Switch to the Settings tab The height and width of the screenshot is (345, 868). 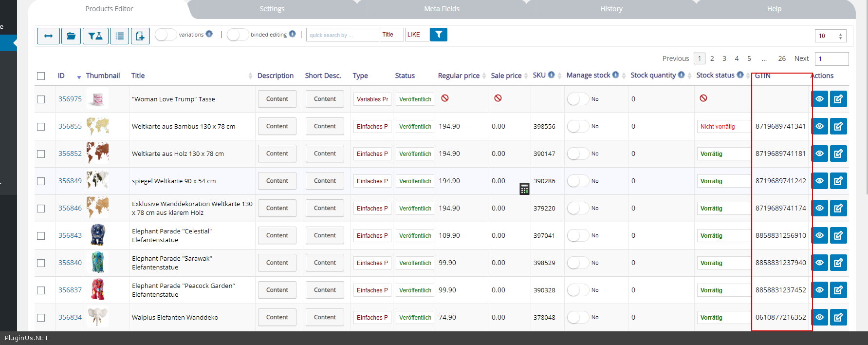pyautogui.click(x=272, y=9)
